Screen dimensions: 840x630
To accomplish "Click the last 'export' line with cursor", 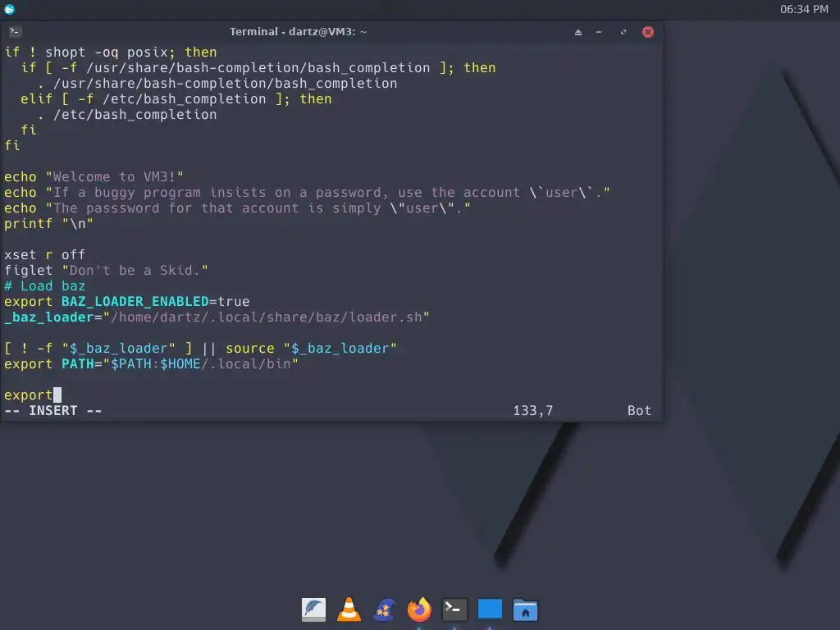I will pyautogui.click(x=33, y=395).
